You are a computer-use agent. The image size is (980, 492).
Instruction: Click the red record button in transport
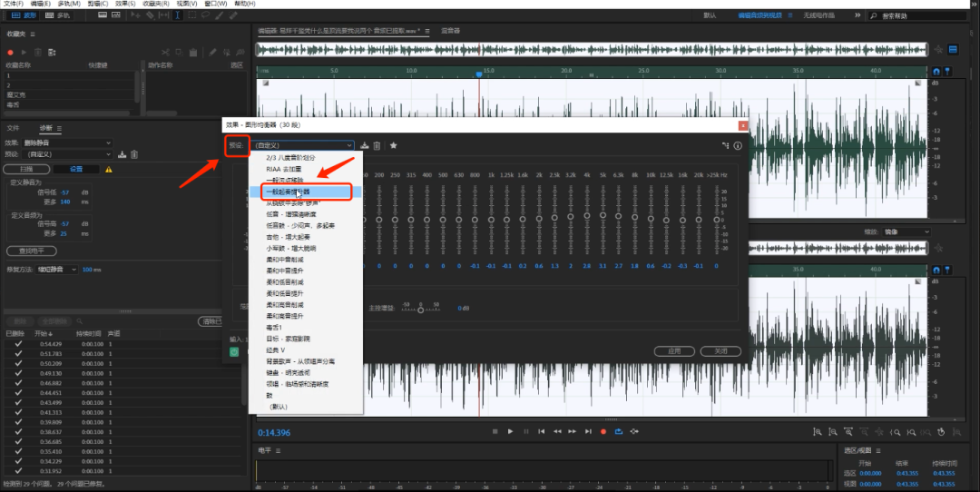pyautogui.click(x=603, y=431)
